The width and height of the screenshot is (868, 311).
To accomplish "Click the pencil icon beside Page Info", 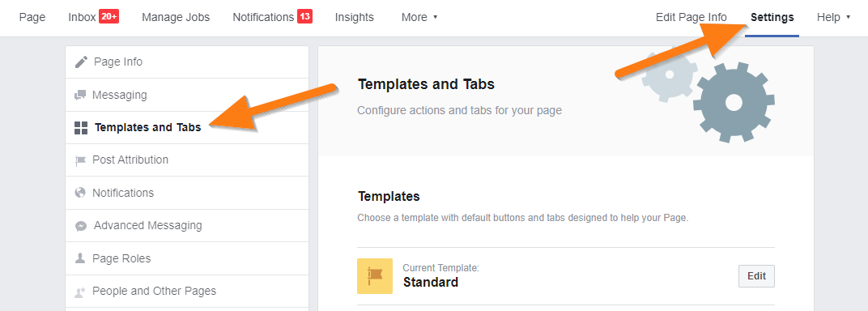I will point(81,62).
